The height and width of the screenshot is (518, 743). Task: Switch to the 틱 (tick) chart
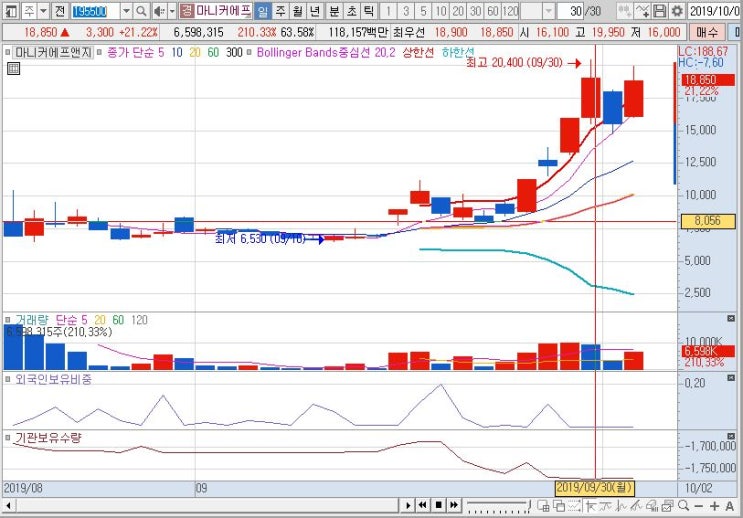(368, 11)
